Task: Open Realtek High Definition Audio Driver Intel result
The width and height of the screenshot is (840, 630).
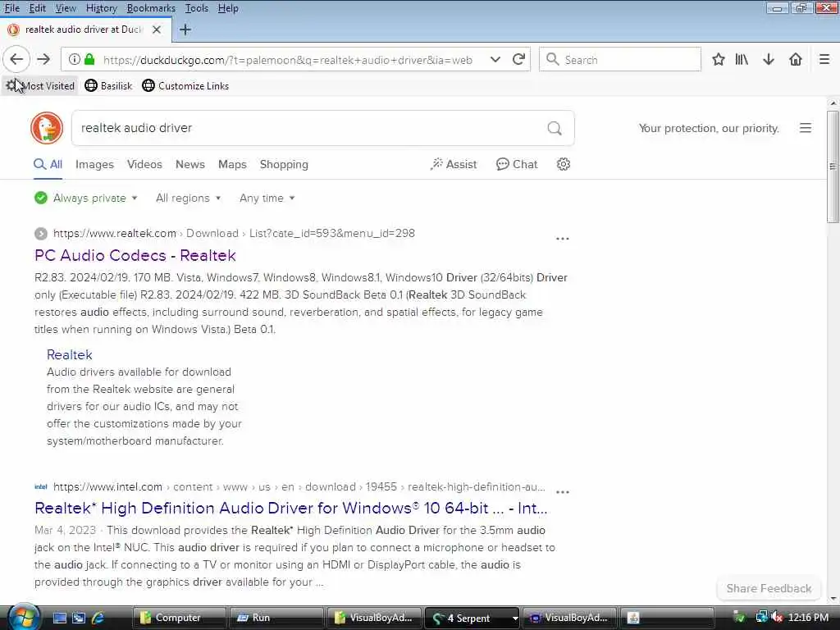Action: [x=291, y=508]
